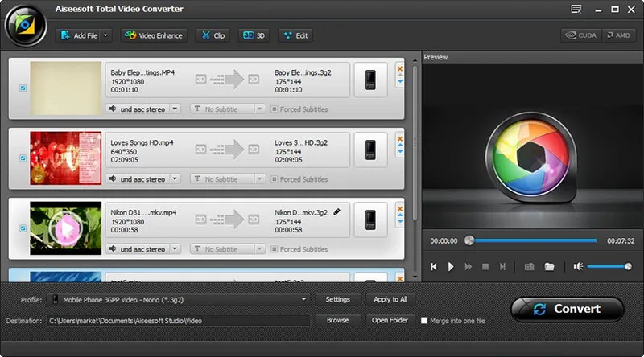Open the snapshot folder icon in the preview controls
644x357 pixels.
[x=549, y=267]
